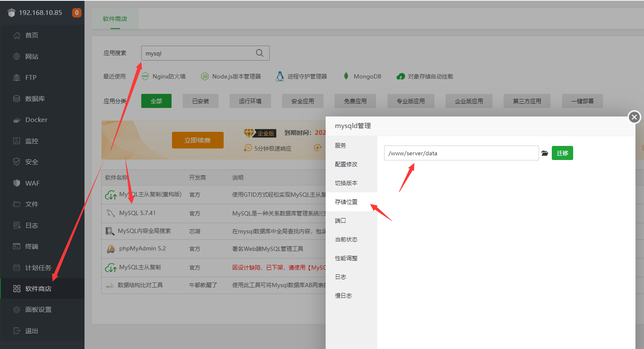Screen dimensions: 644x349
Task: Select the 专业版应用 category filter
Action: pos(411,101)
